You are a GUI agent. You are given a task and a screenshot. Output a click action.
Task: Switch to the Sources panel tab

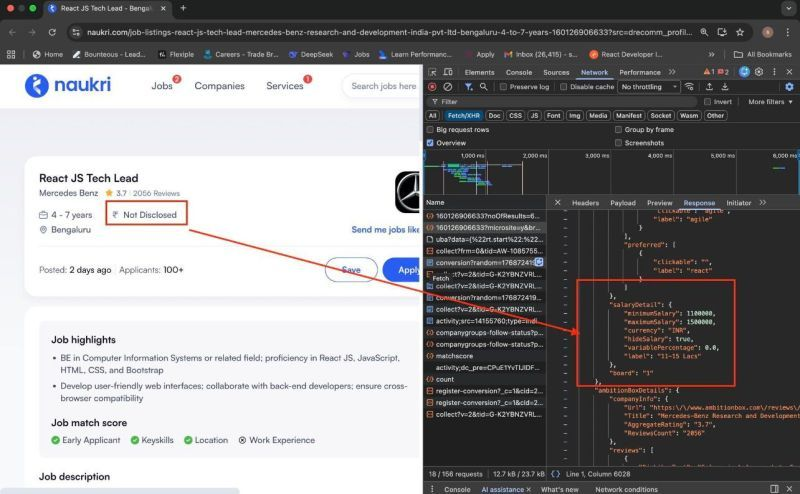pyautogui.click(x=556, y=72)
